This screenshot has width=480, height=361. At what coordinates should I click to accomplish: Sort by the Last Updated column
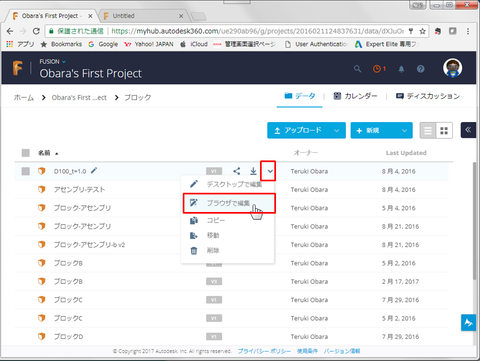click(x=406, y=153)
